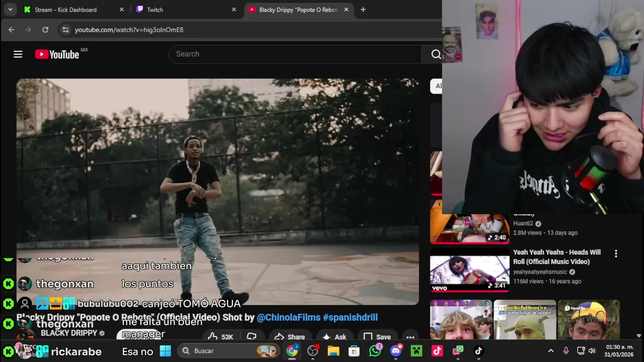The width and height of the screenshot is (644, 362).
Task: Open the Huan62 channel name
Action: [523, 223]
